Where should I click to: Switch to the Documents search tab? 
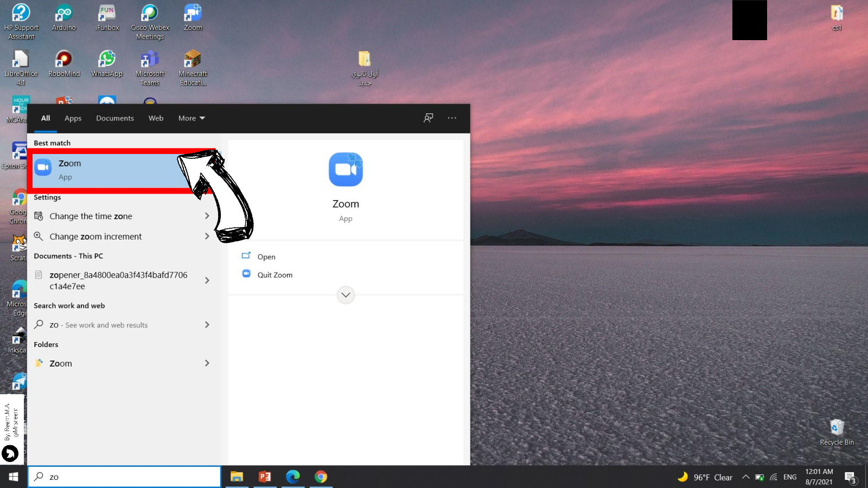[x=114, y=118]
